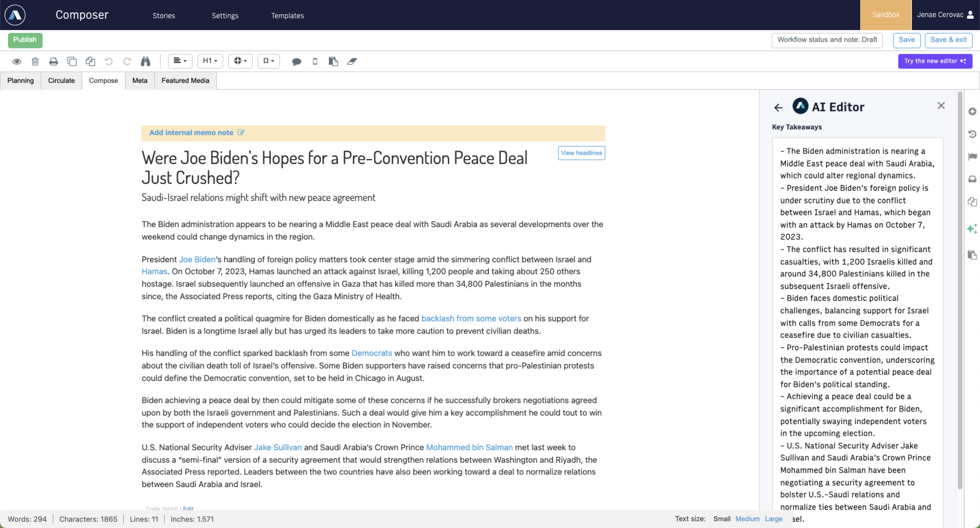Print the story with the printer icon
Viewport: 980px width, 528px height.
53,61
